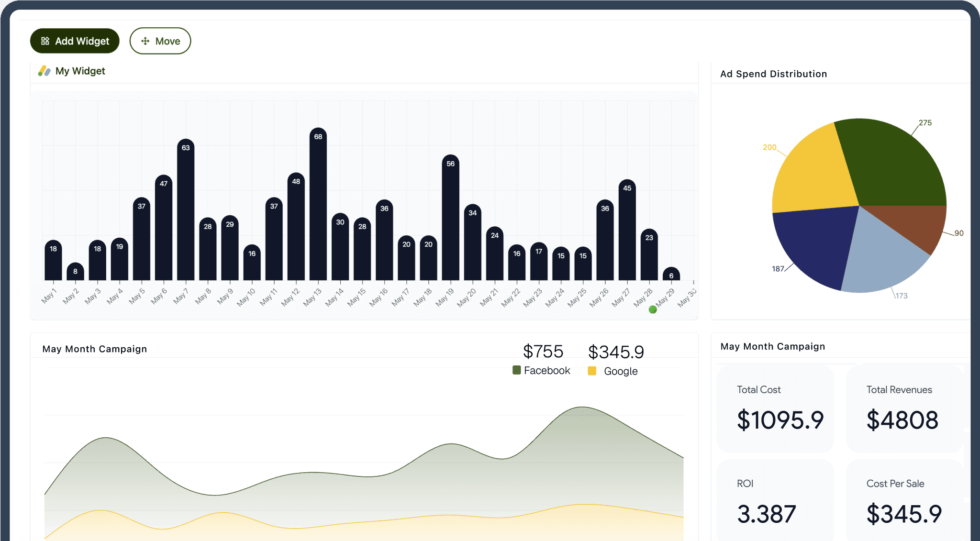Image resolution: width=980 pixels, height=541 pixels.
Task: Click the My Widget title
Action: [80, 71]
